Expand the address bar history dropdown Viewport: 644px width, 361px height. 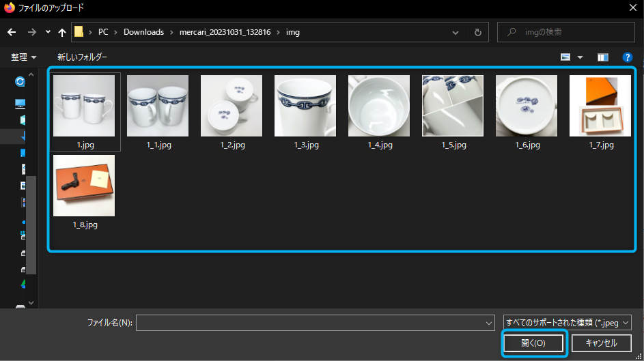pos(455,32)
